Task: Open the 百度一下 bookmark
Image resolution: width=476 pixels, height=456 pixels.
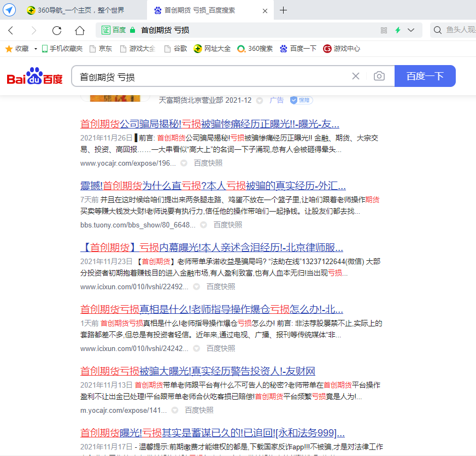Action: [298, 49]
